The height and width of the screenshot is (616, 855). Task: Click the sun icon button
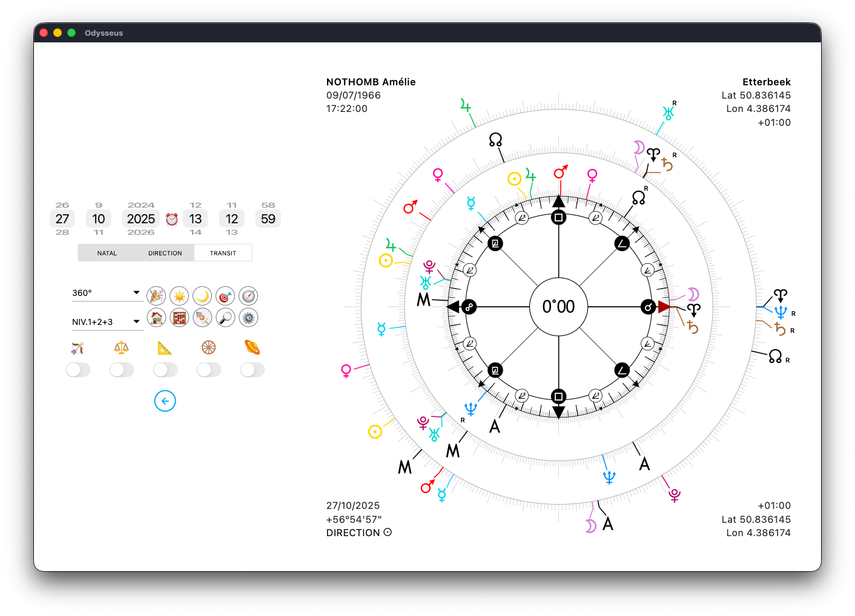tap(179, 296)
